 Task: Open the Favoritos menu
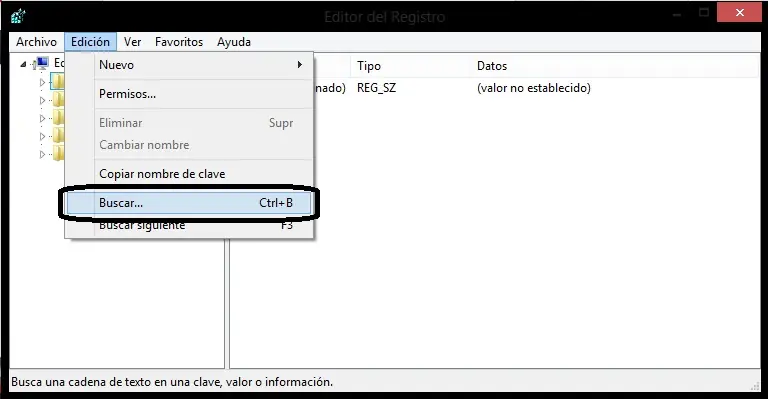[x=179, y=42]
